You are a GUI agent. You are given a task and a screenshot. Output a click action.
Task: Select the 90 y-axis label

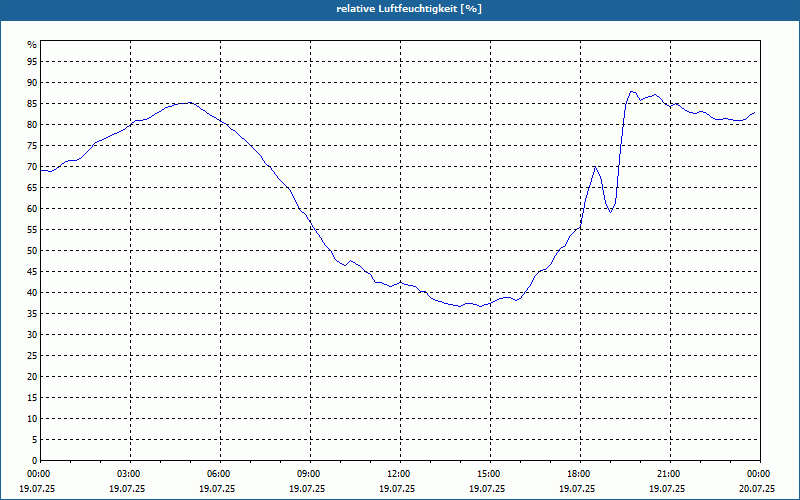pos(32,83)
